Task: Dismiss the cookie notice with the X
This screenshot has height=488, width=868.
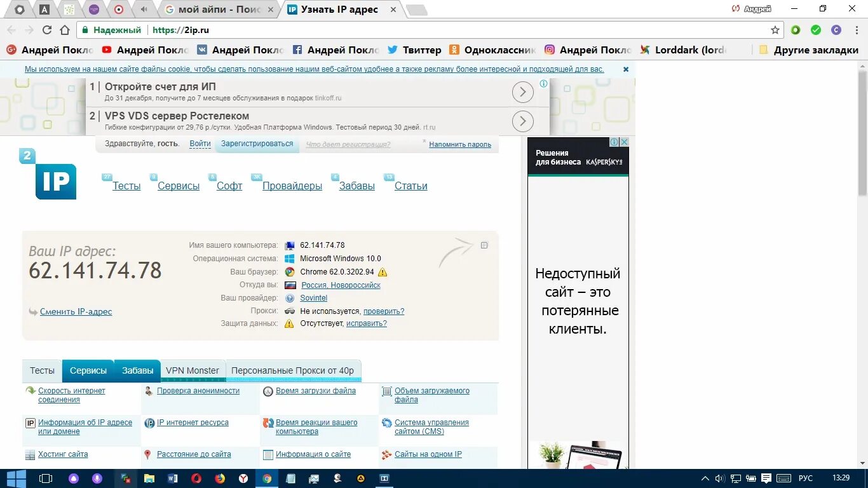Action: pos(626,69)
